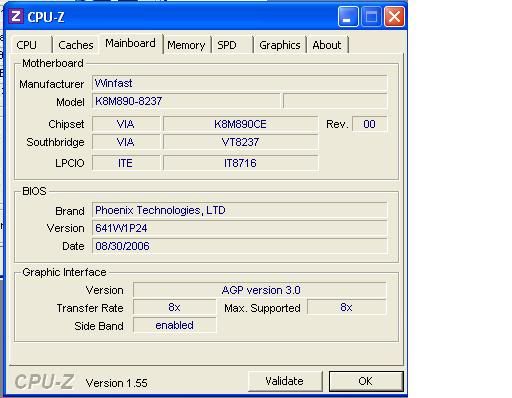Click the empty field beside Model
Screen dimensions: 512x398
click(335, 101)
